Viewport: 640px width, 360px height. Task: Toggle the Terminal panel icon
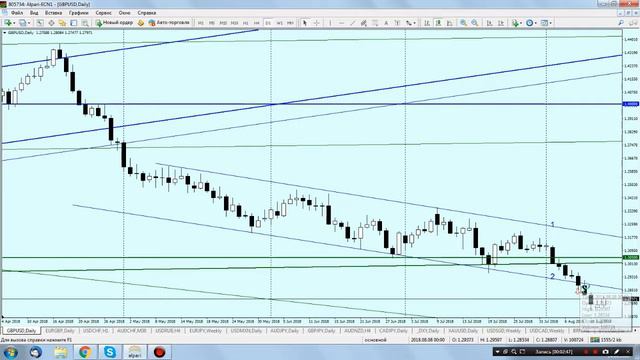tap(73, 23)
